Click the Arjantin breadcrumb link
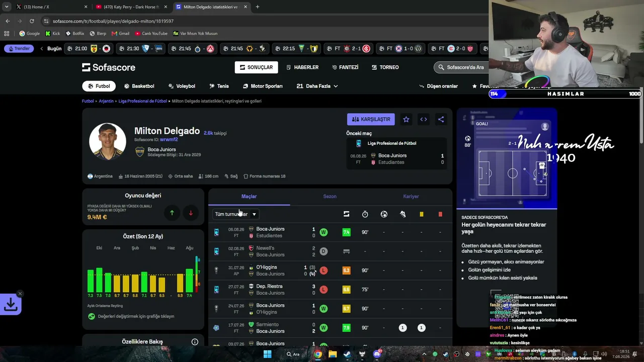 point(106,101)
